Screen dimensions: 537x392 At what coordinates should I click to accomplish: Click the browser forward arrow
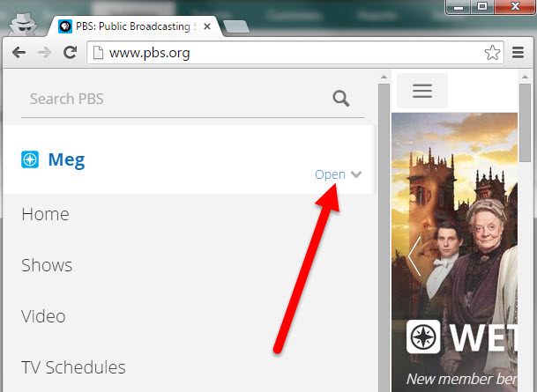(x=44, y=52)
